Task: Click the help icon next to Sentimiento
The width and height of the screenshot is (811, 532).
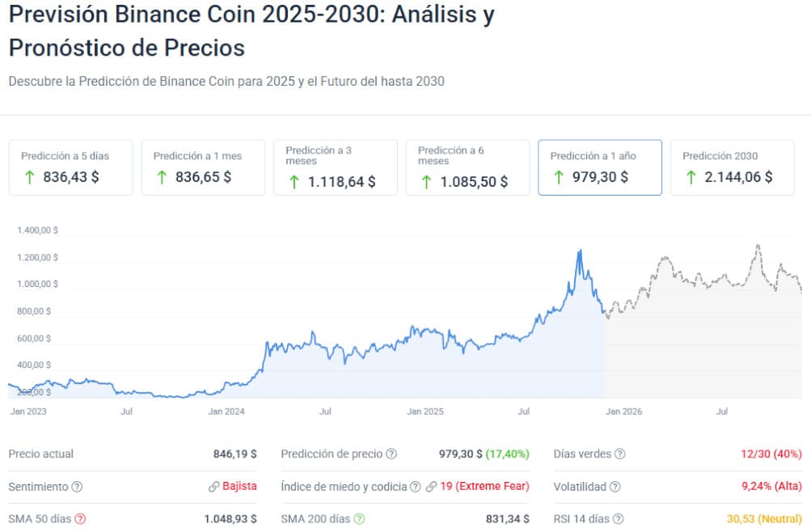Action: point(78,487)
